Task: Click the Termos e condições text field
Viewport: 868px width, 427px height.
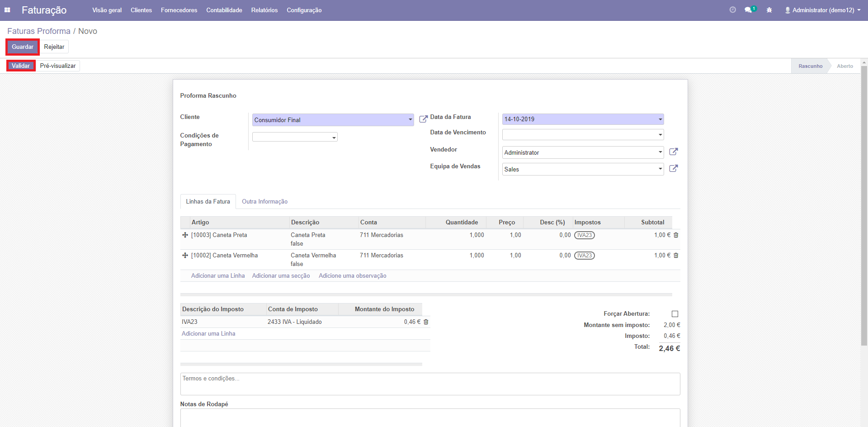Action: [x=429, y=384]
